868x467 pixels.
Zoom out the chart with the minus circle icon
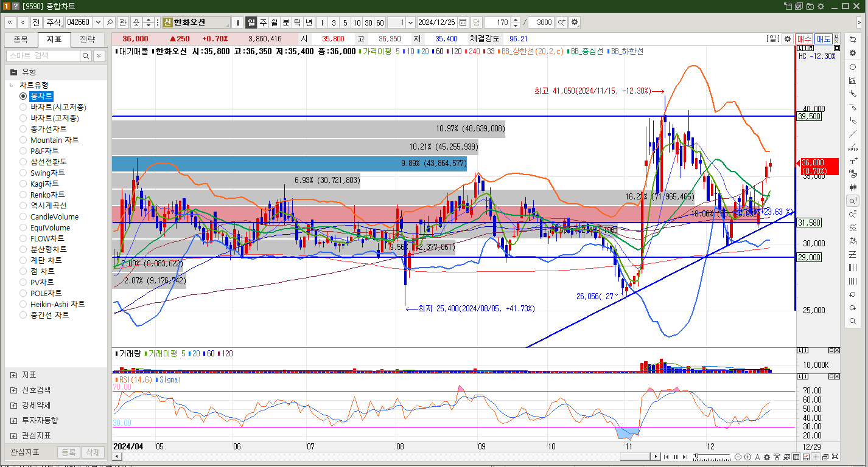pos(738,457)
